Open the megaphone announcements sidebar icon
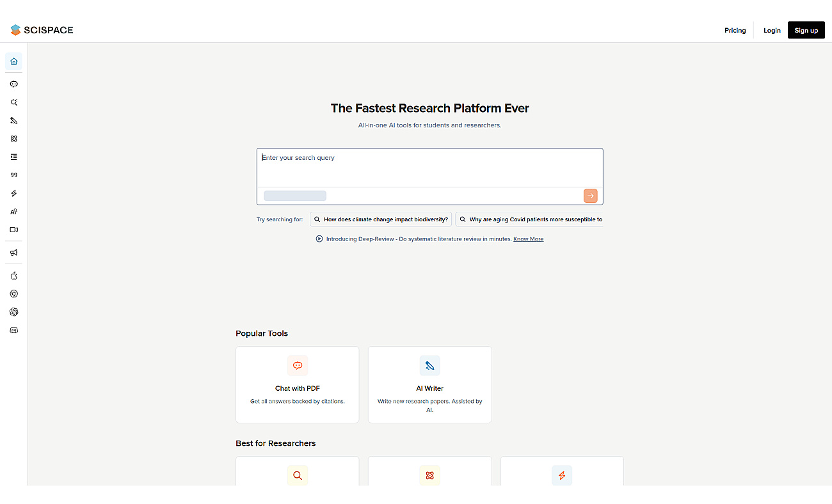 click(13, 253)
